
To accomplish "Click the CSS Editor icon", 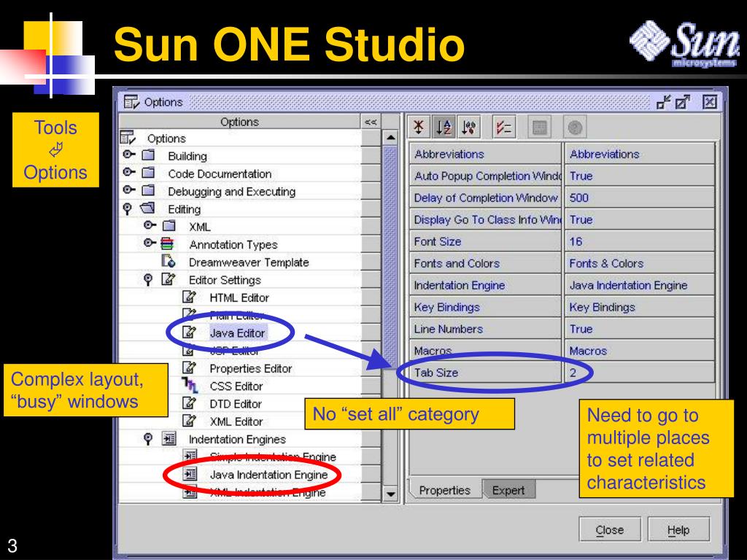I will pyautogui.click(x=190, y=385).
